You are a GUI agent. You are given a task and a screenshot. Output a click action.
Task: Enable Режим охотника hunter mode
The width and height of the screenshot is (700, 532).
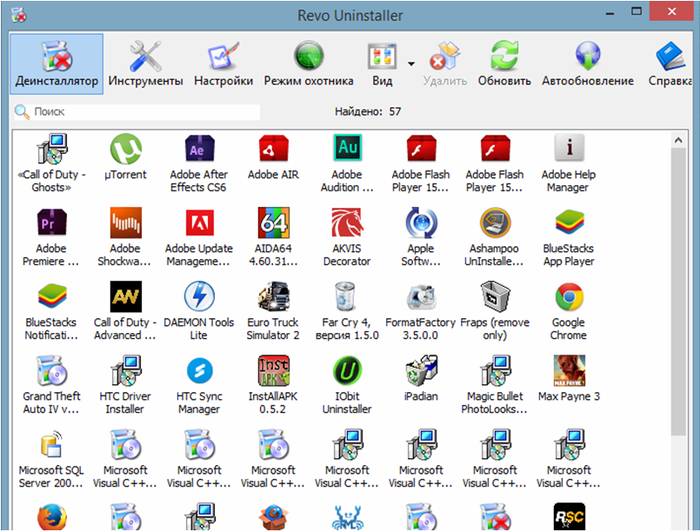click(308, 63)
